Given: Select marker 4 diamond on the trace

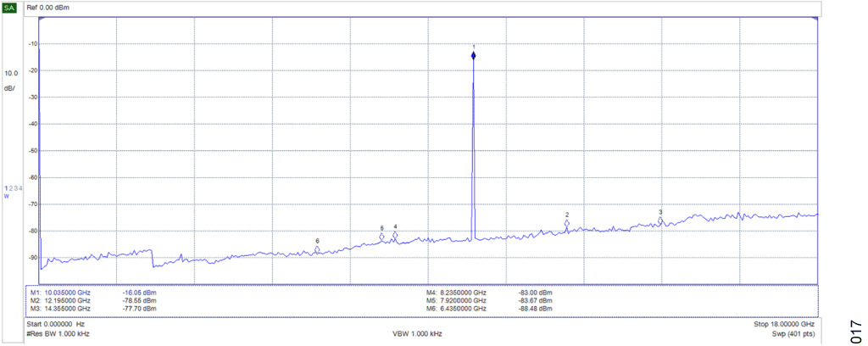Looking at the screenshot, I should click(x=395, y=236).
